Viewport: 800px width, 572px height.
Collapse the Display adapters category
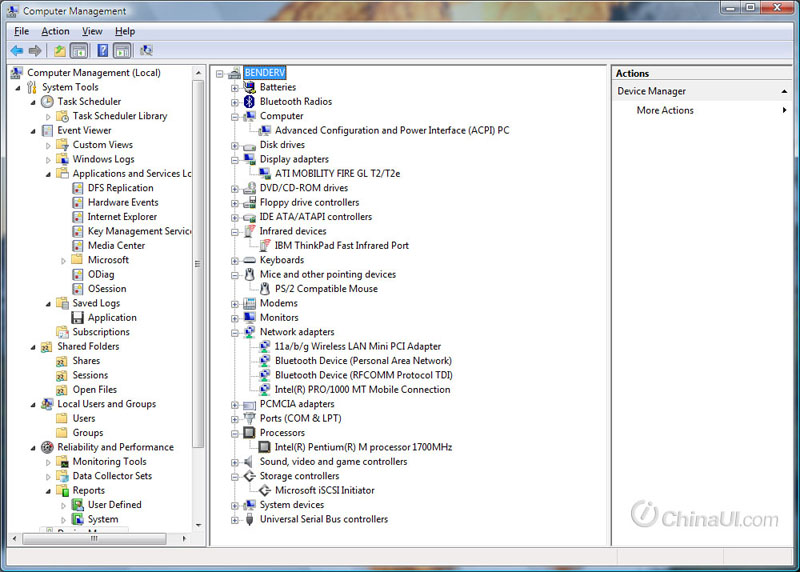tap(235, 160)
